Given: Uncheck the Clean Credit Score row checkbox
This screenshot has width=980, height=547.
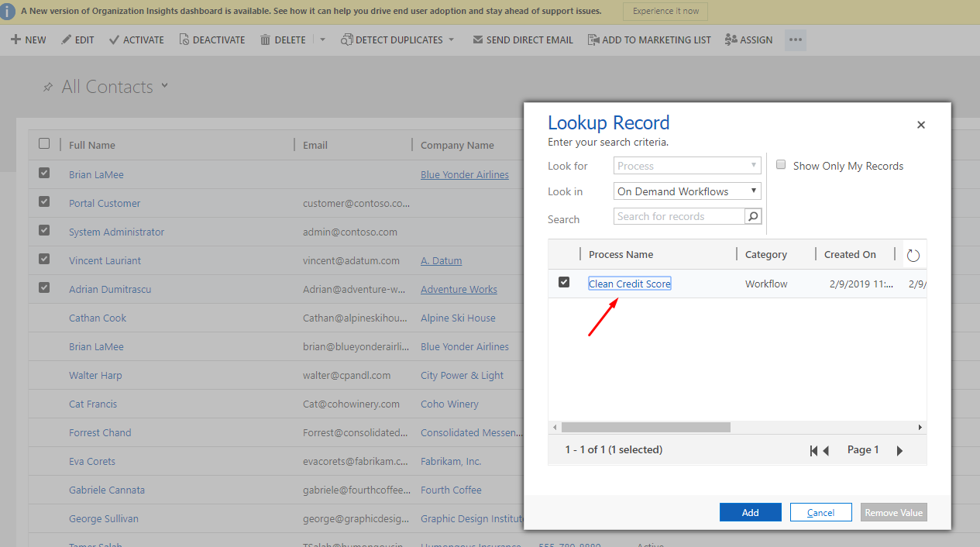Looking at the screenshot, I should [x=564, y=283].
